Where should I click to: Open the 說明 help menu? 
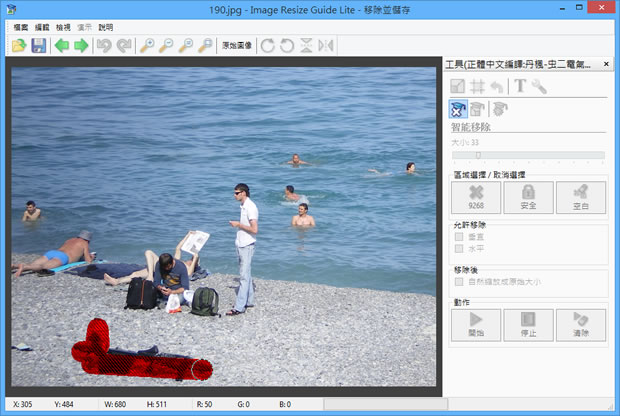coord(106,27)
